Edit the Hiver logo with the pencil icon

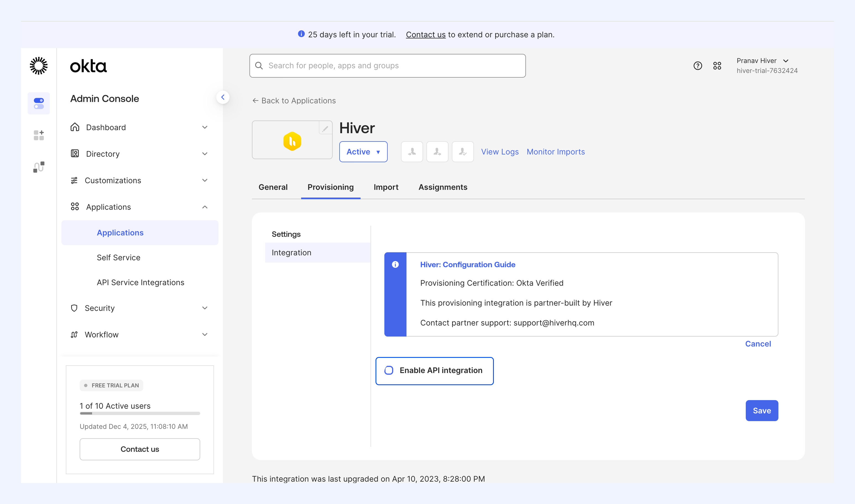325,128
